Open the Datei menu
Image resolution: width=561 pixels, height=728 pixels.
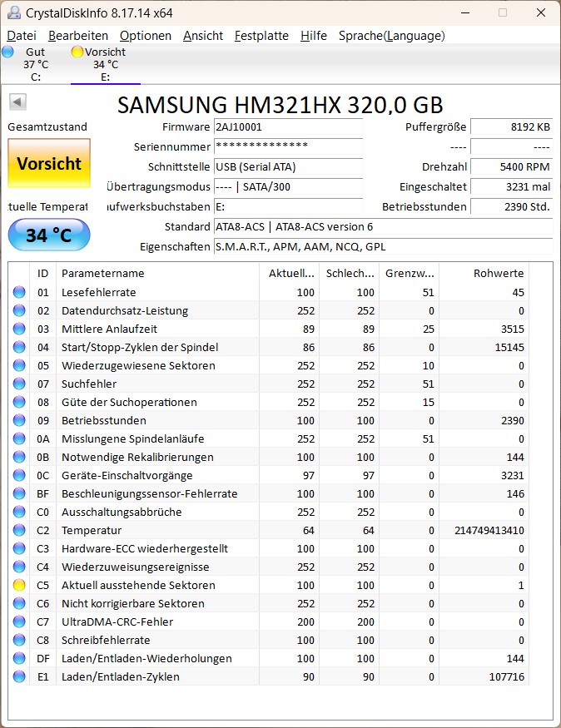pos(22,36)
